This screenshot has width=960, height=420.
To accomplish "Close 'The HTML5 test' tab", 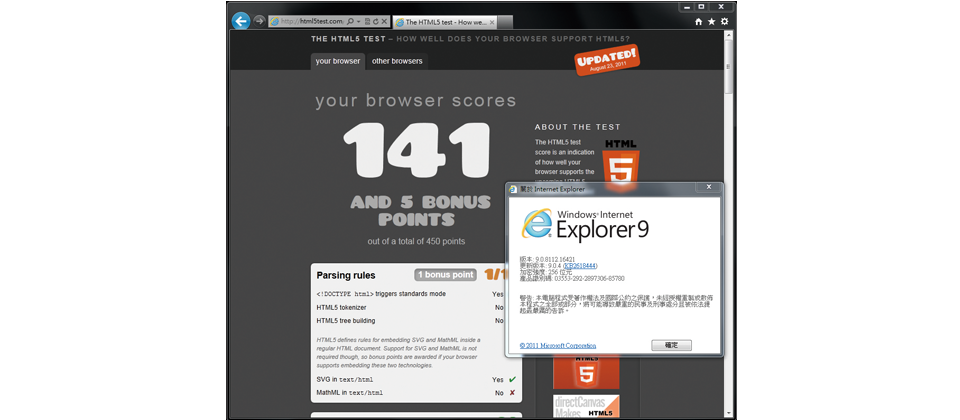I will (492, 22).
